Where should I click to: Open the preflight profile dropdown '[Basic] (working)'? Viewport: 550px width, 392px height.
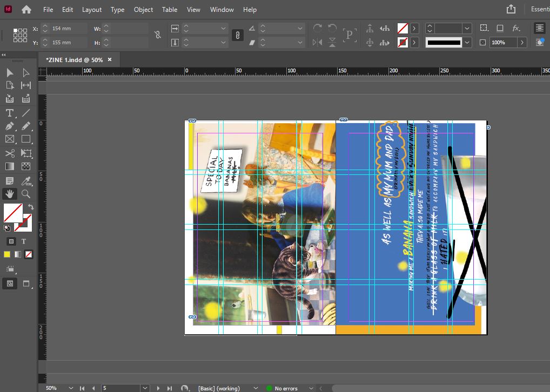(x=256, y=388)
